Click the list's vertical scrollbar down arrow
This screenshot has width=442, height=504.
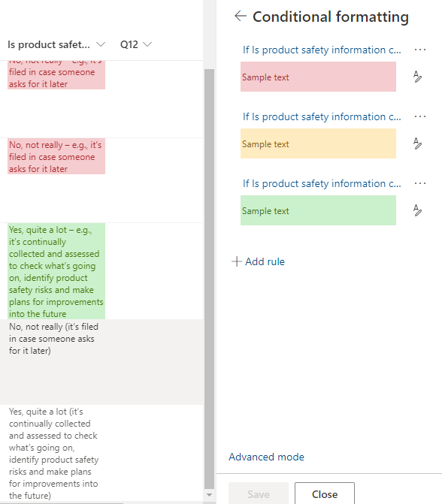click(209, 495)
